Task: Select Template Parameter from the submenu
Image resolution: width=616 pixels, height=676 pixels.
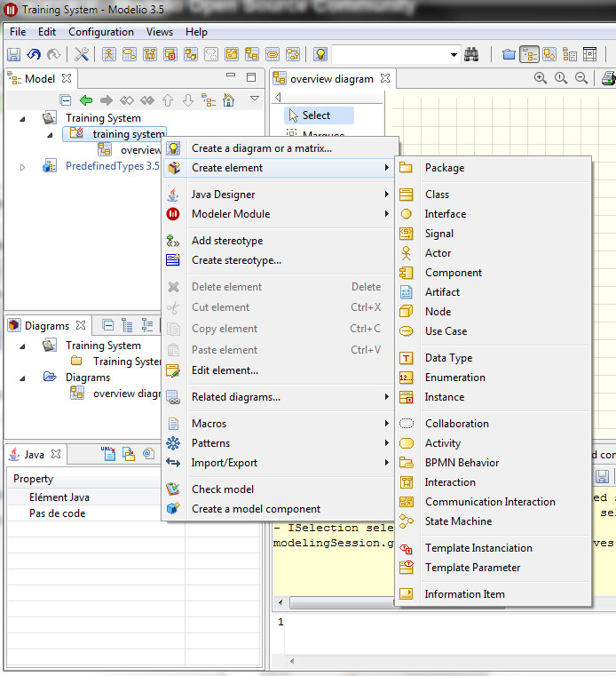Action: pyautogui.click(x=494, y=568)
